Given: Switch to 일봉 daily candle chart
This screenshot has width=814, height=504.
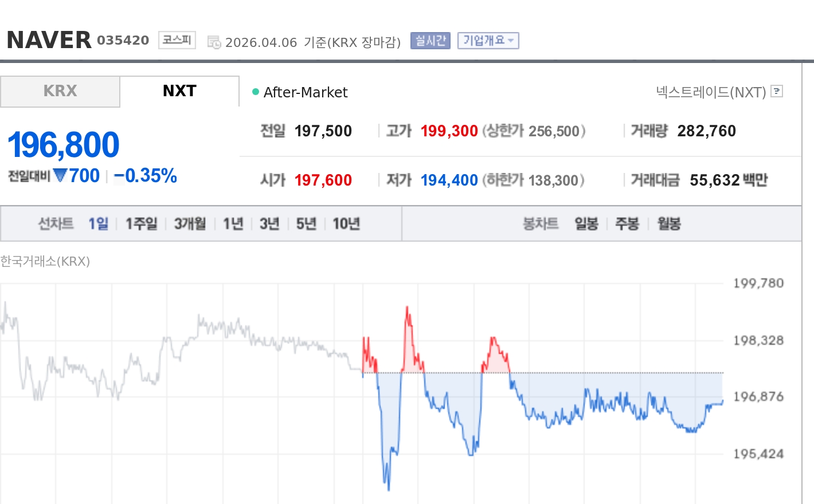Looking at the screenshot, I should click(586, 224).
